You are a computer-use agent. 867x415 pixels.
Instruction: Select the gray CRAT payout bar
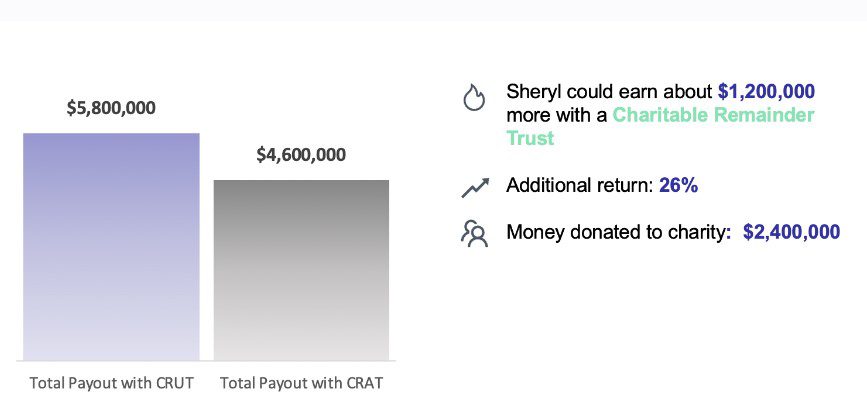point(301,270)
